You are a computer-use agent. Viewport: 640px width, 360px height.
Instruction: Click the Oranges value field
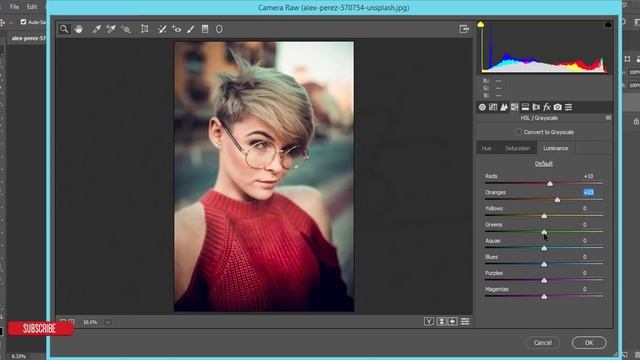coord(588,192)
